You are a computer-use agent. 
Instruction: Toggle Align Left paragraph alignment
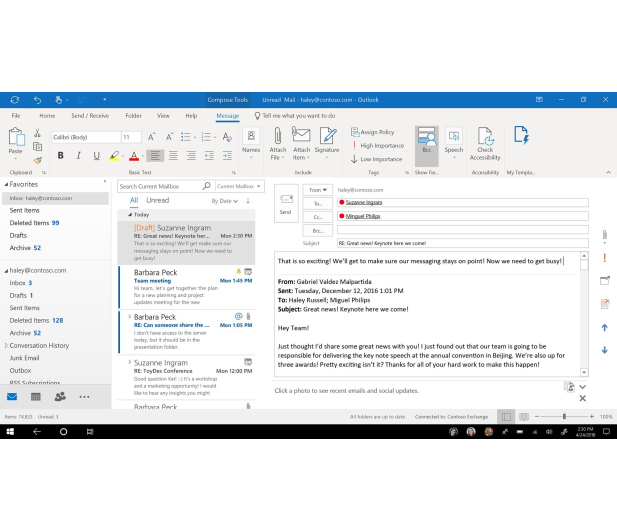[x=155, y=156]
